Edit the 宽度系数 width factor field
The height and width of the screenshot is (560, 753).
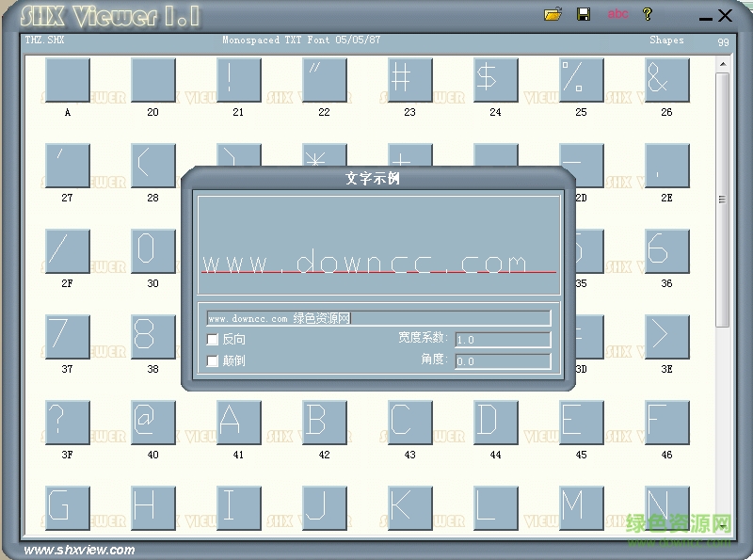pos(503,340)
